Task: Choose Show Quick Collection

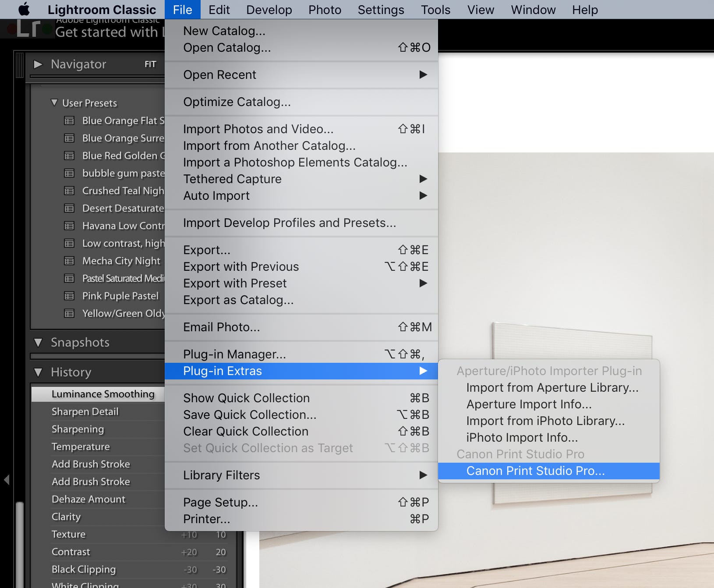Action: [x=301, y=398]
